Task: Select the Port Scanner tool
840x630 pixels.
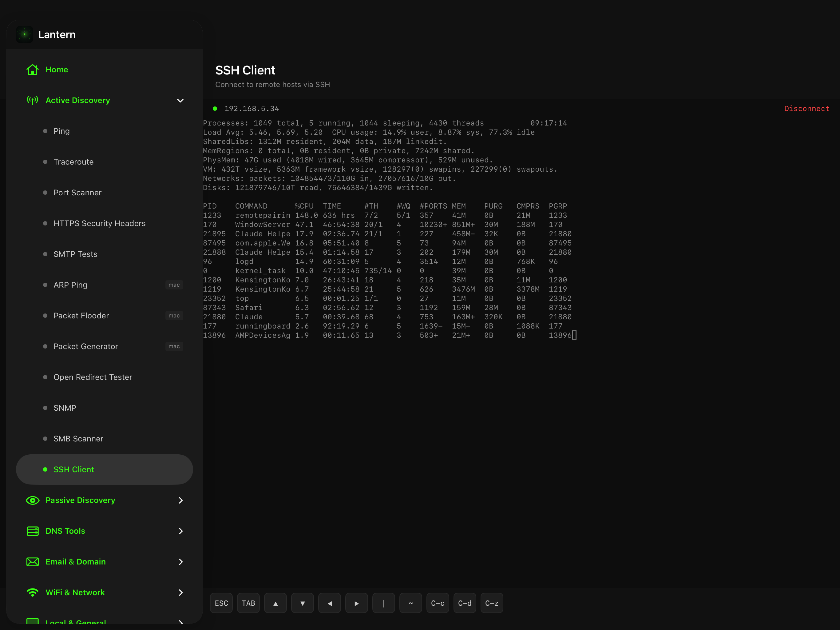Action: (78, 193)
